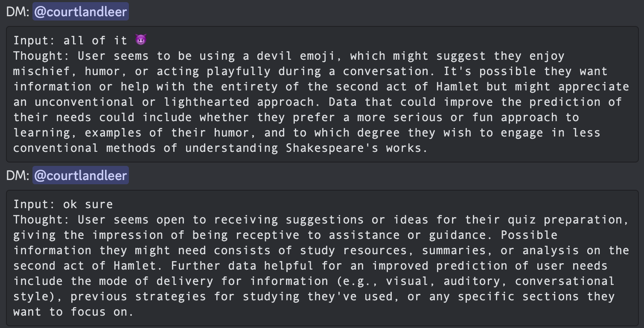The image size is (644, 328).
Task: Open the first @courtlandleer mention
Action: (81, 12)
